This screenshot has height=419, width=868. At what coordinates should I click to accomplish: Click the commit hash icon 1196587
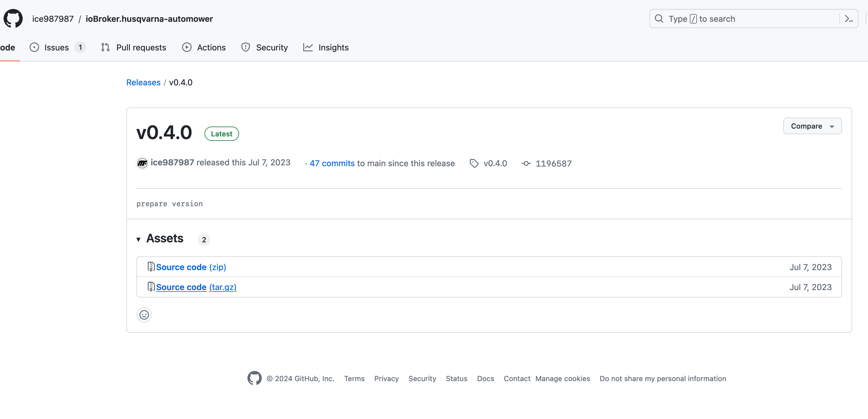[x=526, y=164]
